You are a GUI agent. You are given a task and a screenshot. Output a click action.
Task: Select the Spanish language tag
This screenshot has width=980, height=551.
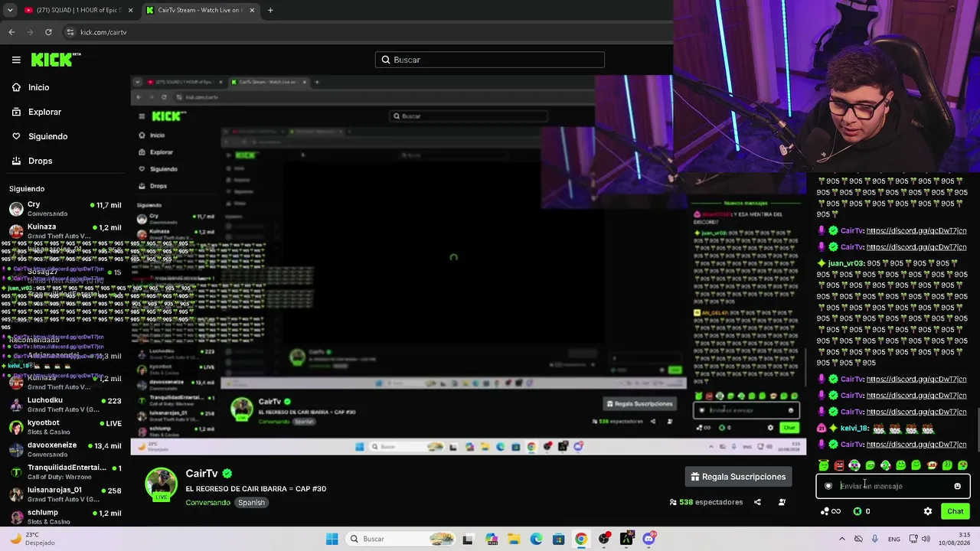click(x=251, y=503)
